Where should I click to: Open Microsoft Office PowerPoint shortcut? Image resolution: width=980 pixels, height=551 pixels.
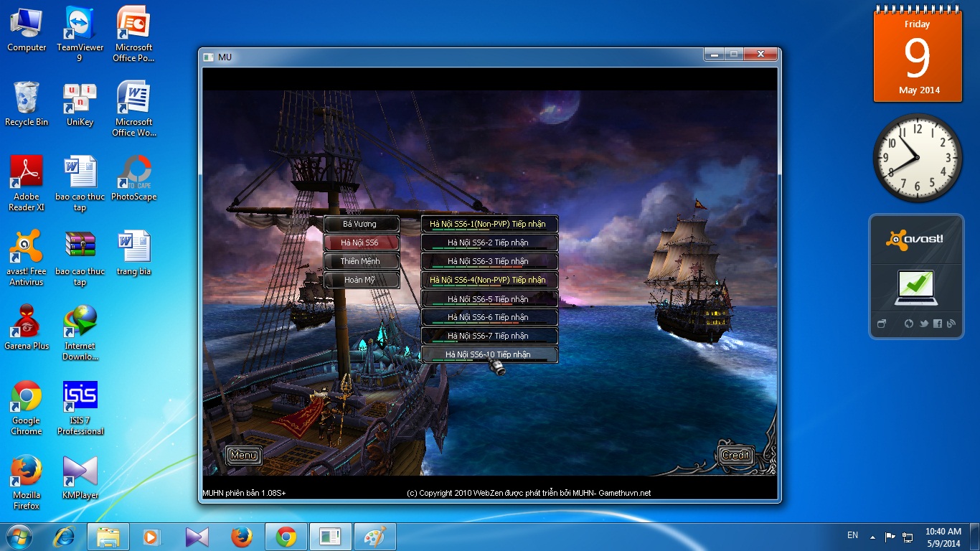point(133,34)
